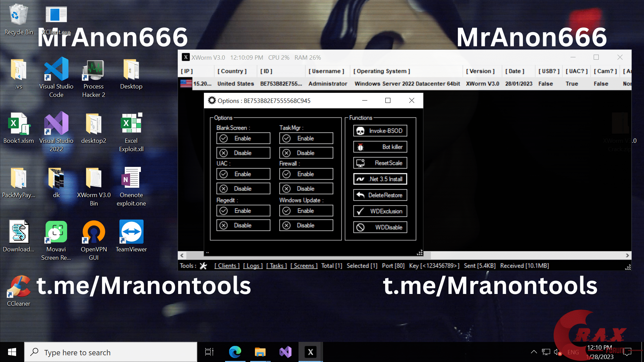Open the Recycle Bin desktop icon
This screenshot has height=362, width=644.
click(x=18, y=19)
